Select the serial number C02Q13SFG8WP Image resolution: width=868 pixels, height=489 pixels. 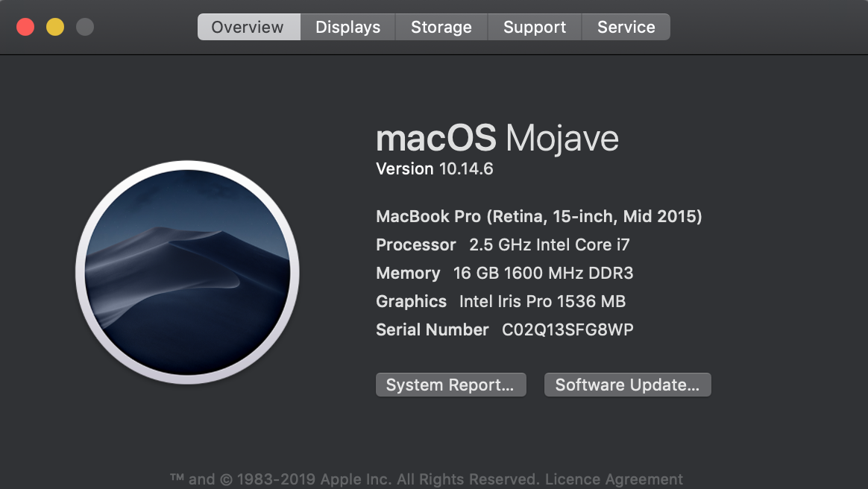(x=567, y=329)
